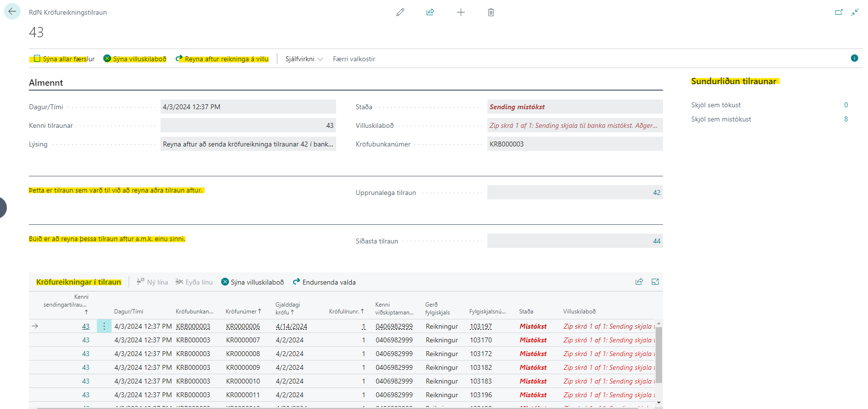Click Færri valkostir menu item

pyautogui.click(x=354, y=59)
